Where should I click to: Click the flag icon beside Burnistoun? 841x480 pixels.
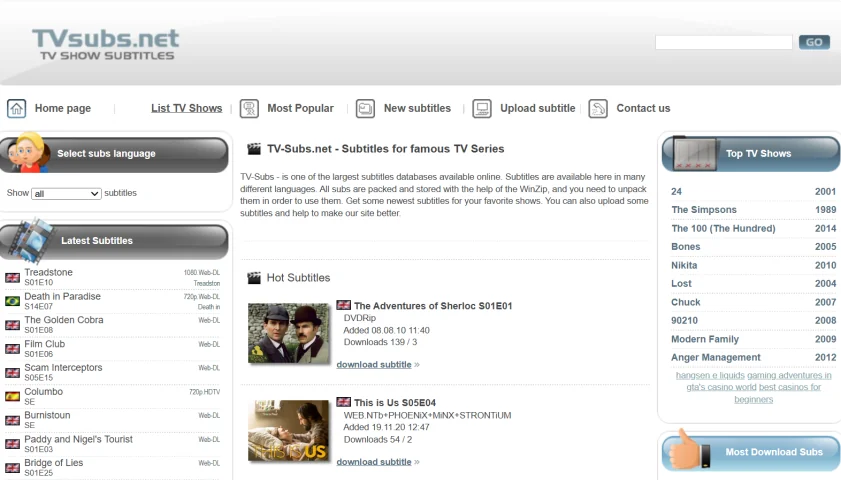(12, 420)
